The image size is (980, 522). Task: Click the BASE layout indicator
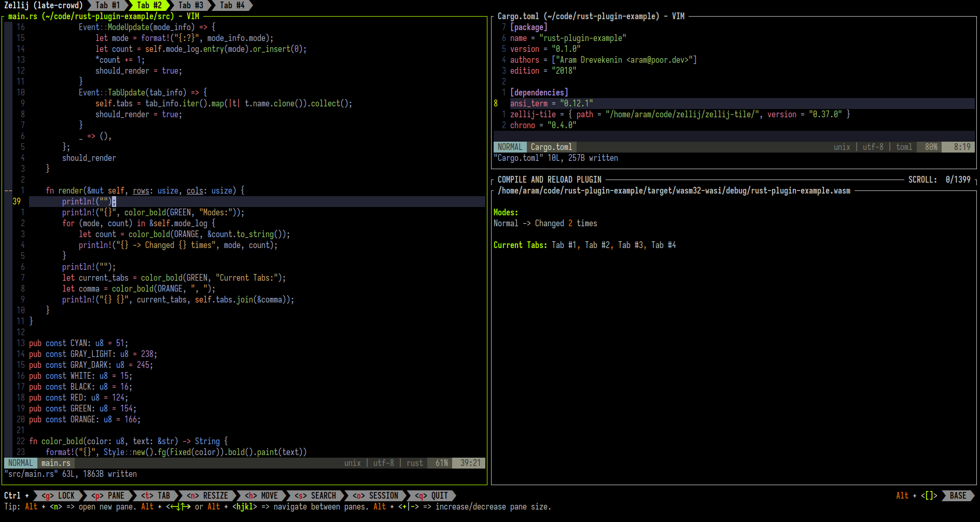tap(958, 496)
